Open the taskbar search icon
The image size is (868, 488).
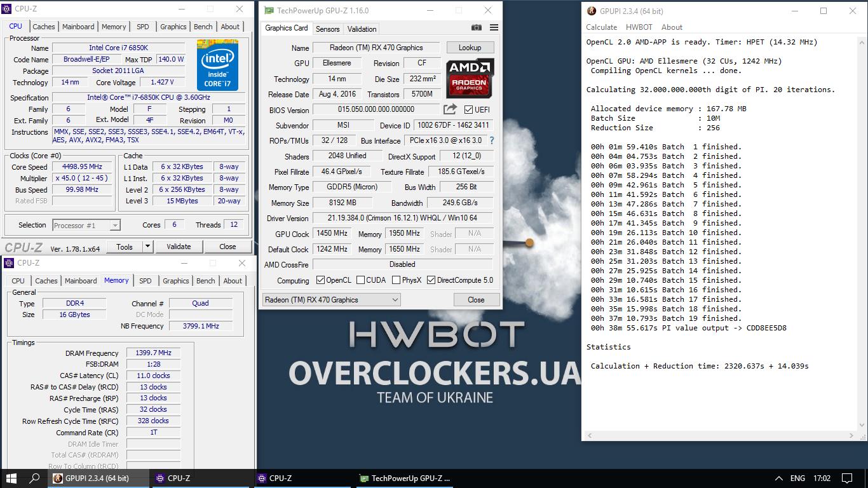pyautogui.click(x=35, y=478)
